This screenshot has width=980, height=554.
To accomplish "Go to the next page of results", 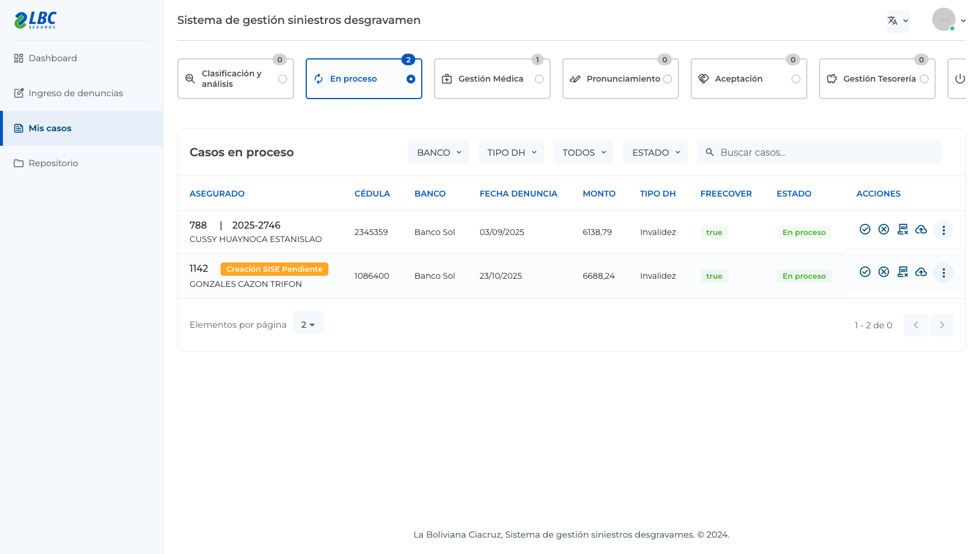I will (x=942, y=325).
